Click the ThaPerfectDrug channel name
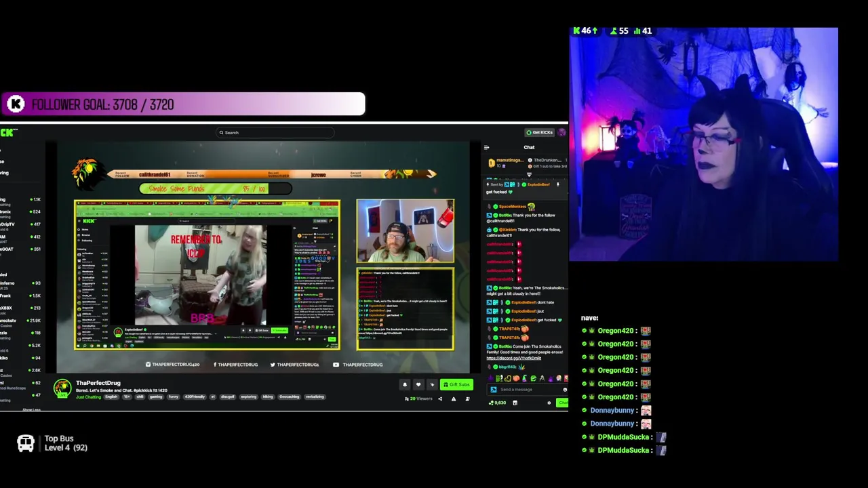 pos(98,383)
